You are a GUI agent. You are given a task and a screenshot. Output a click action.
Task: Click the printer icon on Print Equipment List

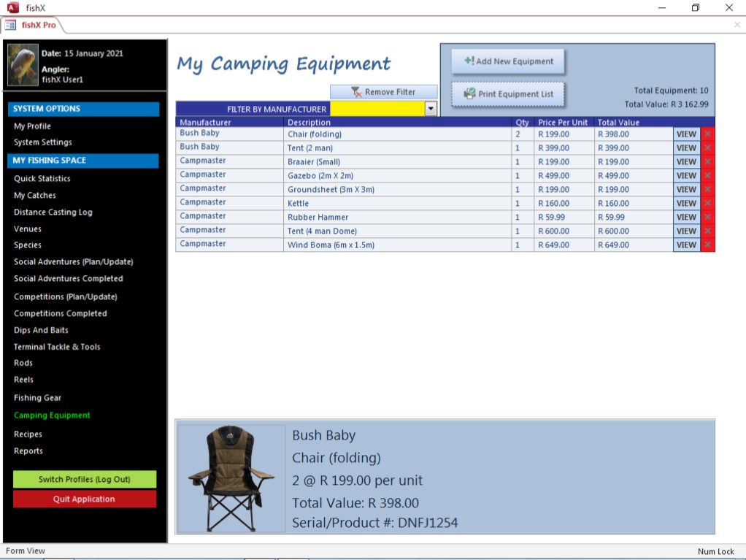469,93
